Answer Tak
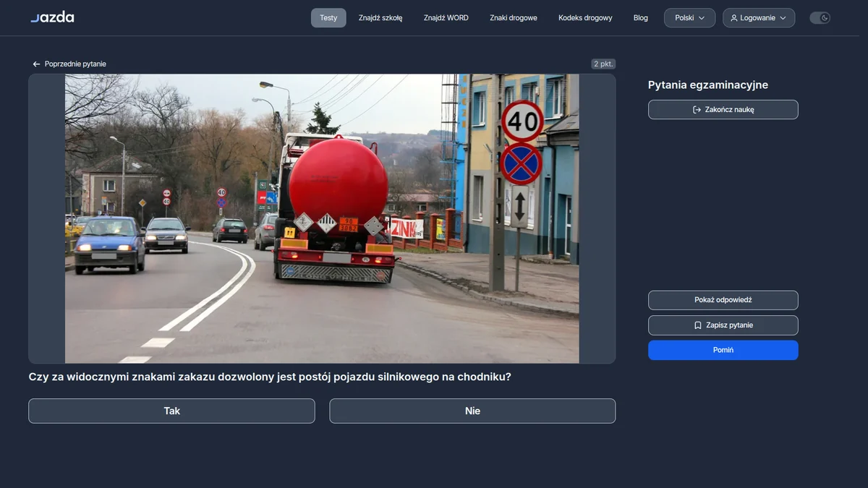Screen dimensions: 868x488 171,411
